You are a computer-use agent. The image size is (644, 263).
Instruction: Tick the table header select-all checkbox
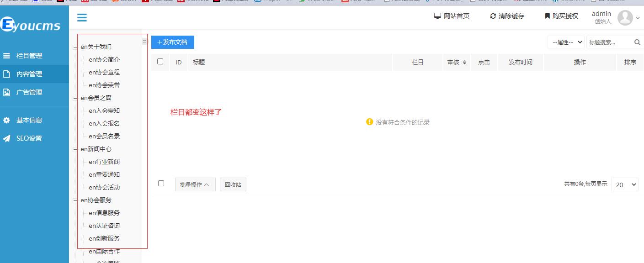[160, 61]
